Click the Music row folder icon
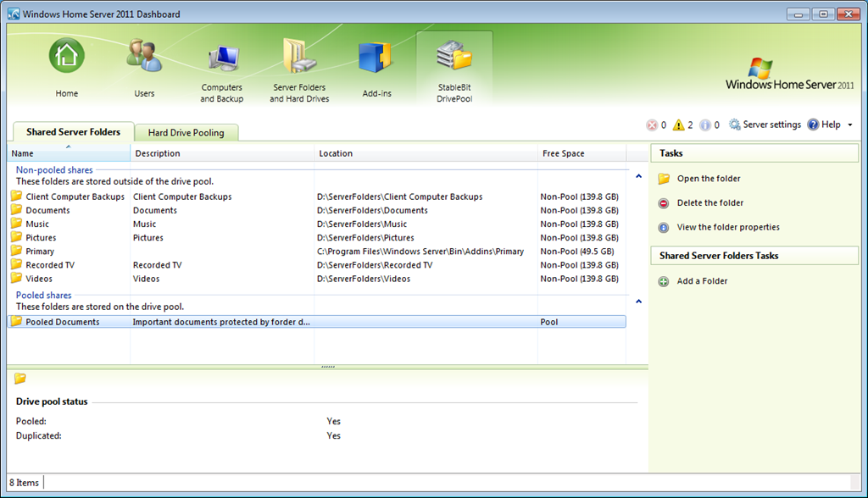 tap(17, 224)
